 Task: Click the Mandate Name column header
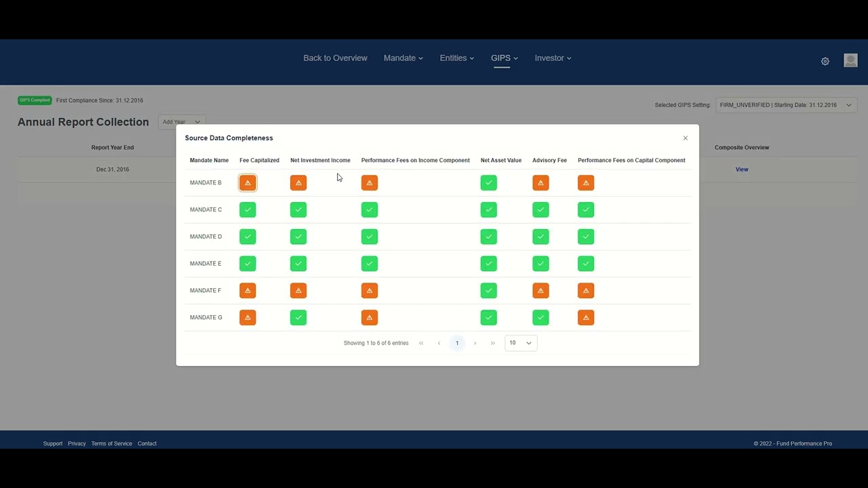pos(209,161)
